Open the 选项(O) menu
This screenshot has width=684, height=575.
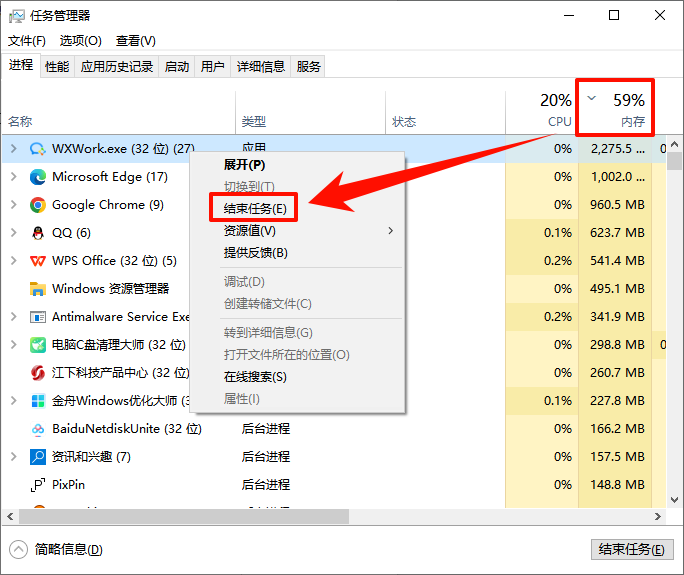81,41
